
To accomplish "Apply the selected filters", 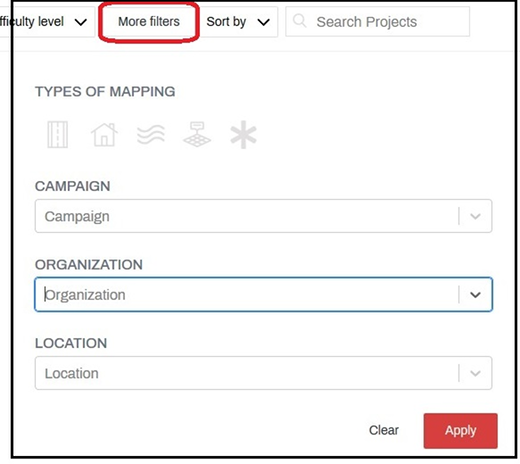I will point(461,431).
